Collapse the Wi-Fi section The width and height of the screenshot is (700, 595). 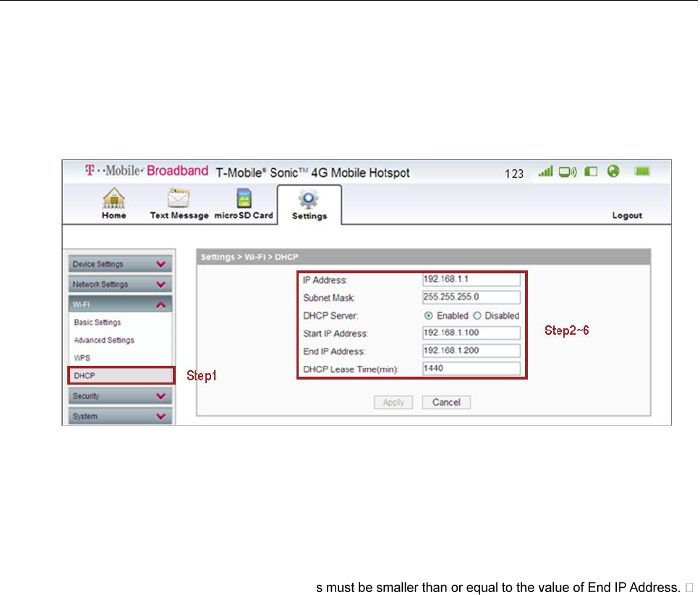(x=120, y=304)
